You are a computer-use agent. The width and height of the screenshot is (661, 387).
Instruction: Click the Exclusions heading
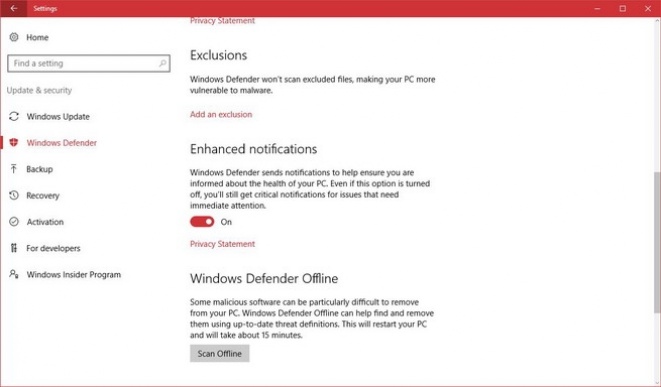(218, 55)
